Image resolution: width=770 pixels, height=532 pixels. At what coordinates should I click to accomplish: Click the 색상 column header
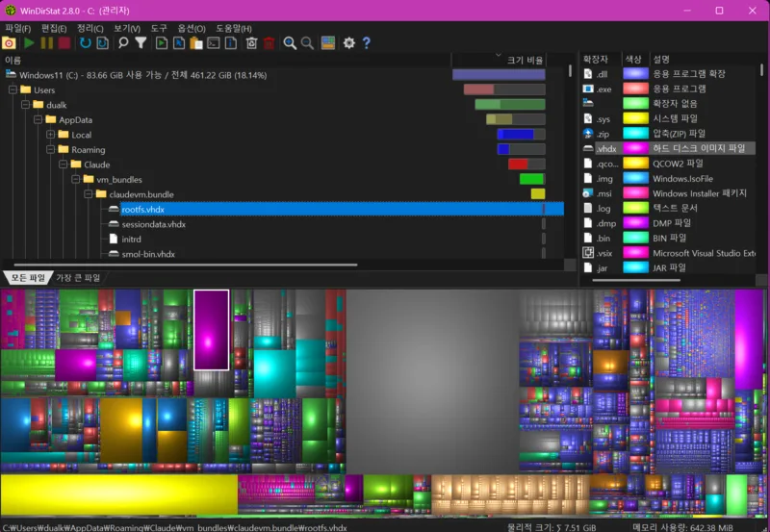point(636,60)
